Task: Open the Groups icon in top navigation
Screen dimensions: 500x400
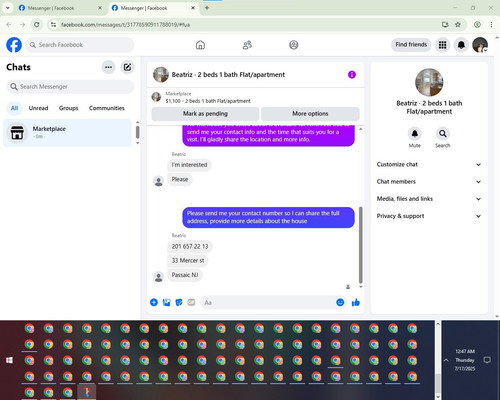Action: (294, 45)
